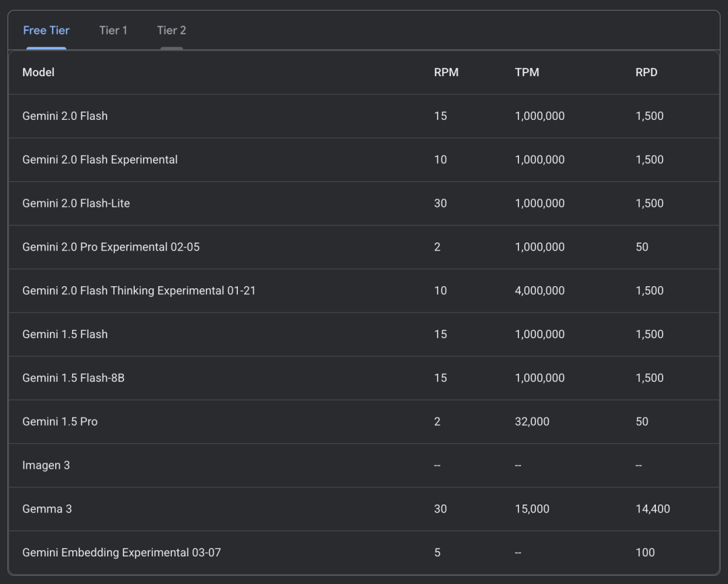Viewport: 728px width, 584px height.
Task: Click Gemini Embedding Experimental 03-07 name
Action: pyautogui.click(x=121, y=552)
